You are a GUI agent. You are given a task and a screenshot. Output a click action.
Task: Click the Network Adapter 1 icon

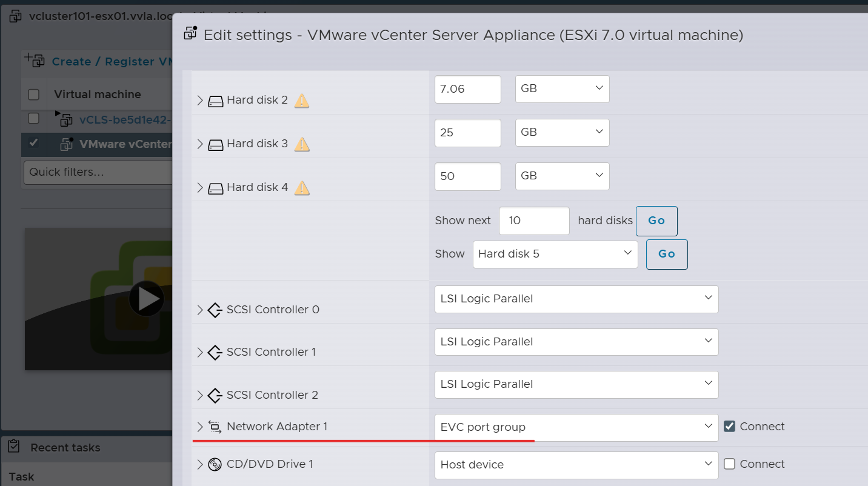point(215,427)
